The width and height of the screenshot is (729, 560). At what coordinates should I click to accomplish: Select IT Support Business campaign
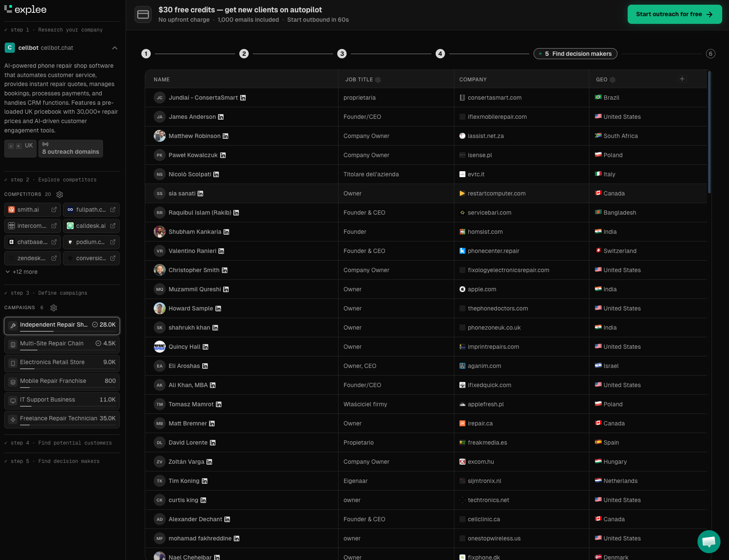point(62,401)
